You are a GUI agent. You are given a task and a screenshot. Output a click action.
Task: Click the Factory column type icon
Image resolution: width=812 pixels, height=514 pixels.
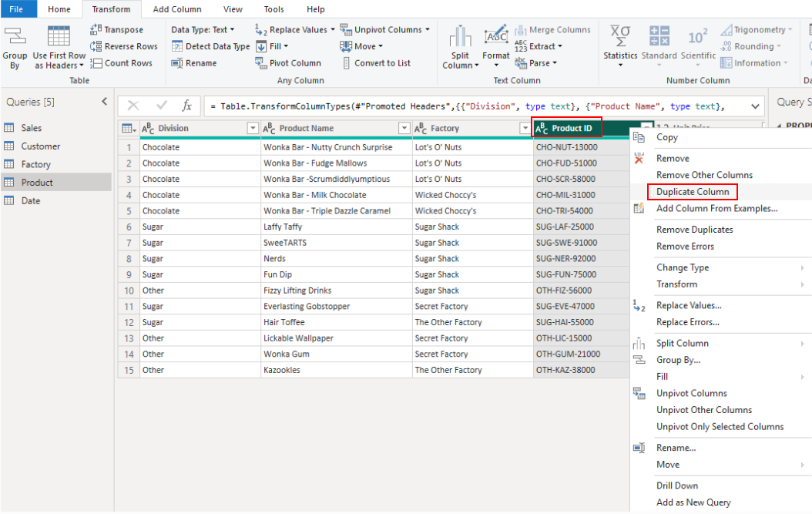point(421,128)
